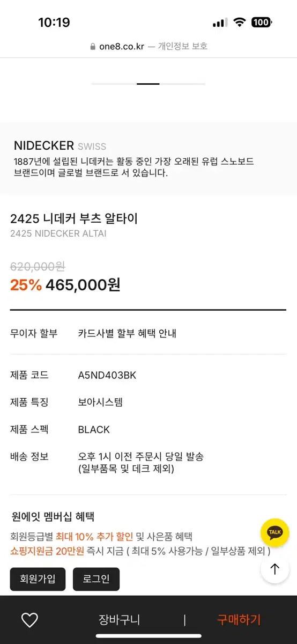
Task: Open KakaoTalk chat bubble icon
Action: (275, 532)
